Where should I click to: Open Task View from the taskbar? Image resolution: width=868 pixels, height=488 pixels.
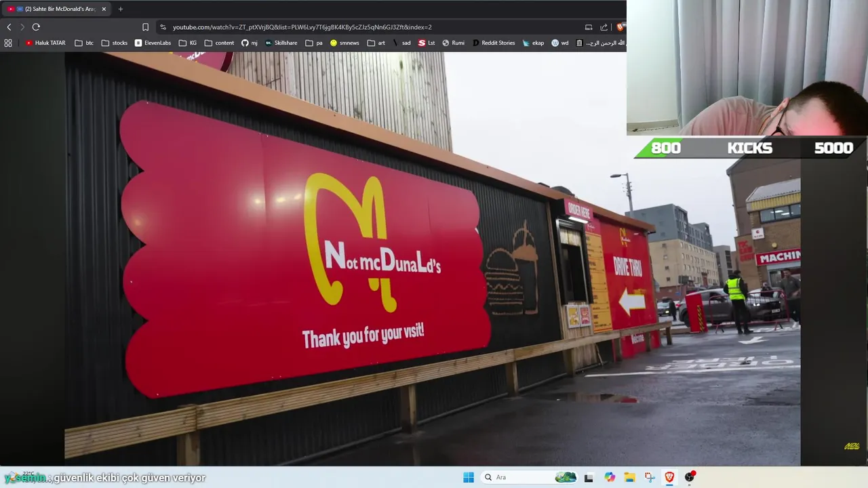(x=589, y=477)
